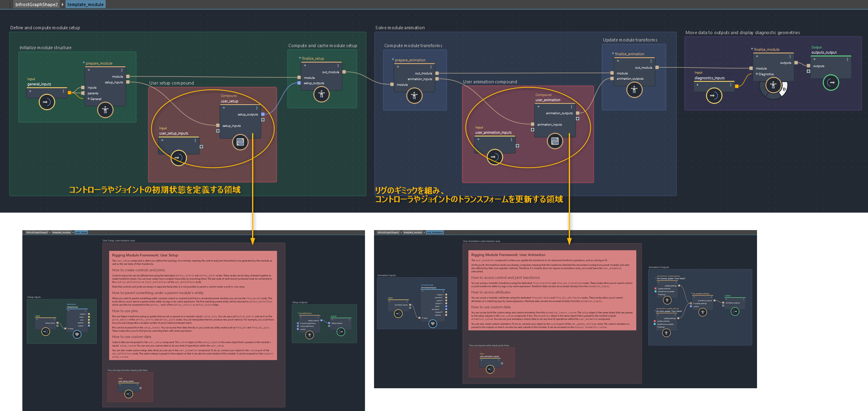868x411 pixels.
Task: Switch to the bifrostGraphShape2 breadcrumb tab
Action: (36, 4)
